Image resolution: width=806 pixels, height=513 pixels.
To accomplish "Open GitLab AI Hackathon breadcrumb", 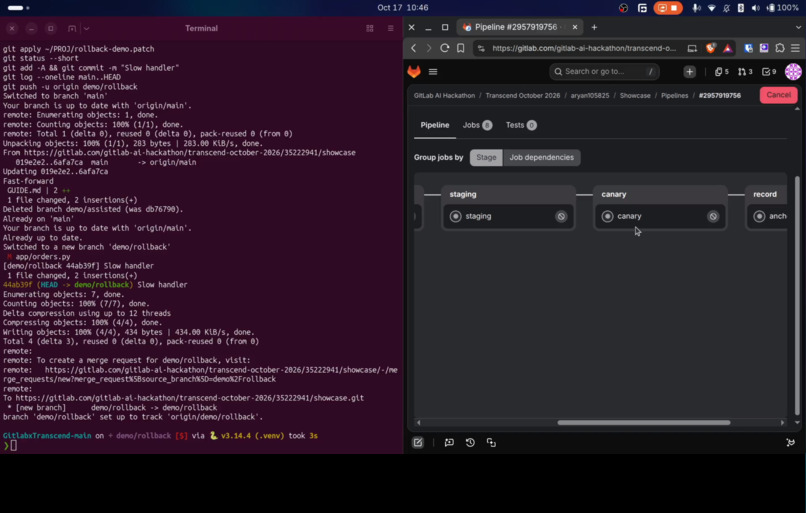I will point(444,96).
